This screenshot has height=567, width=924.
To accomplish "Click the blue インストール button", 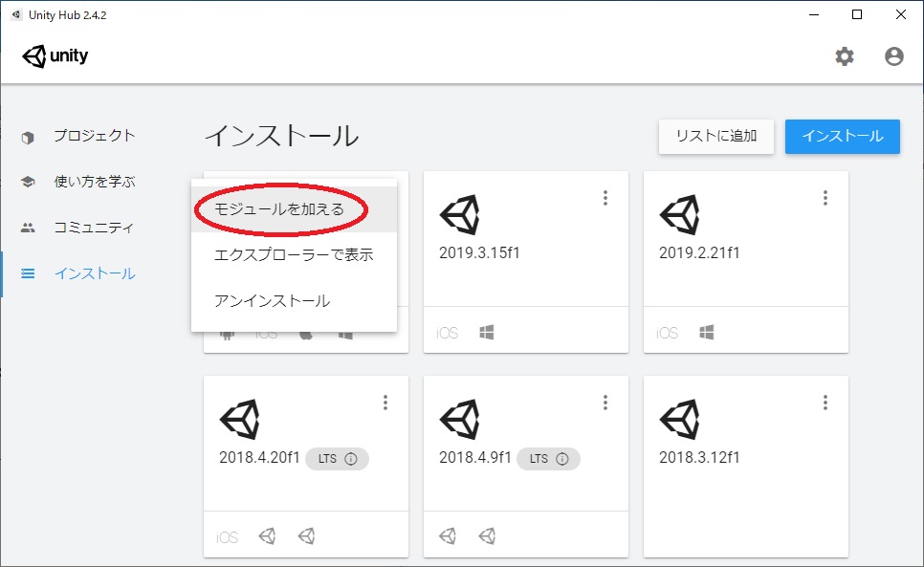I will tap(842, 136).
